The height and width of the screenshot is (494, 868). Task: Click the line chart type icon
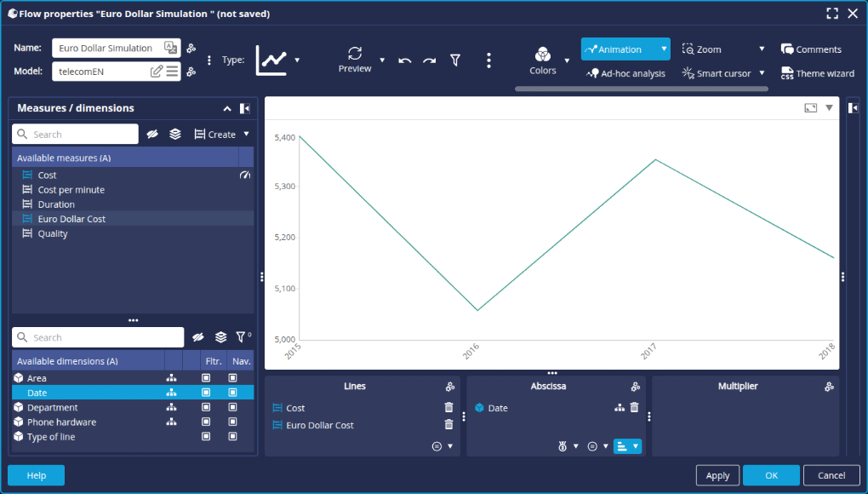271,60
